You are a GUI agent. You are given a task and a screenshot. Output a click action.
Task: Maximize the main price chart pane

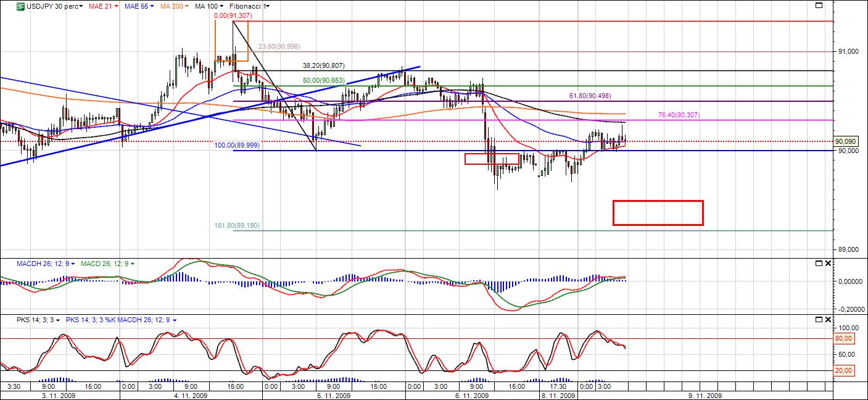point(819,6)
